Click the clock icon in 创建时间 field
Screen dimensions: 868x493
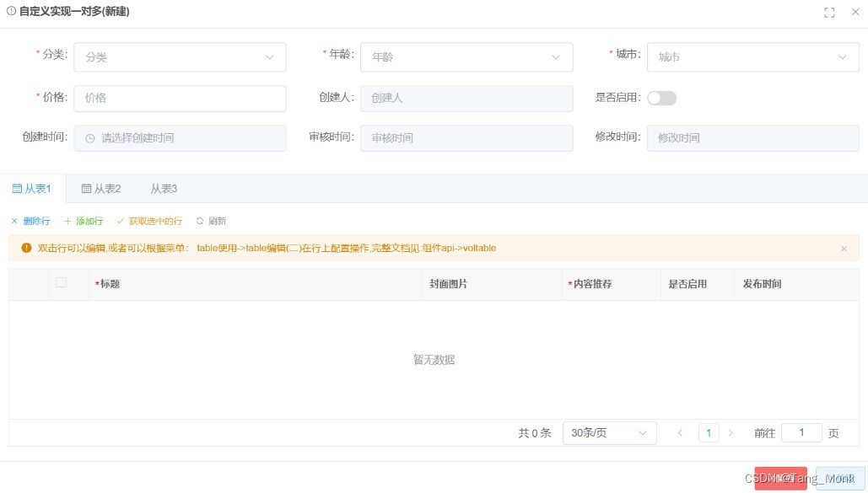click(x=89, y=137)
